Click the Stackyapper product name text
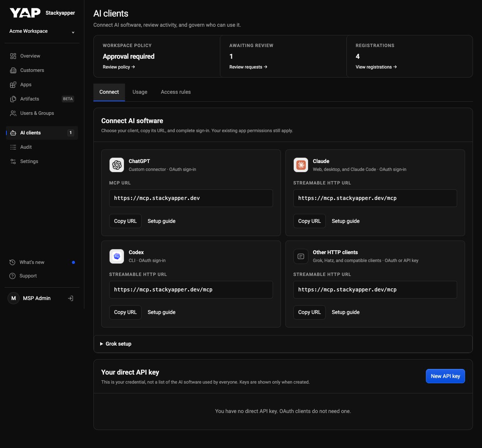 tap(60, 13)
